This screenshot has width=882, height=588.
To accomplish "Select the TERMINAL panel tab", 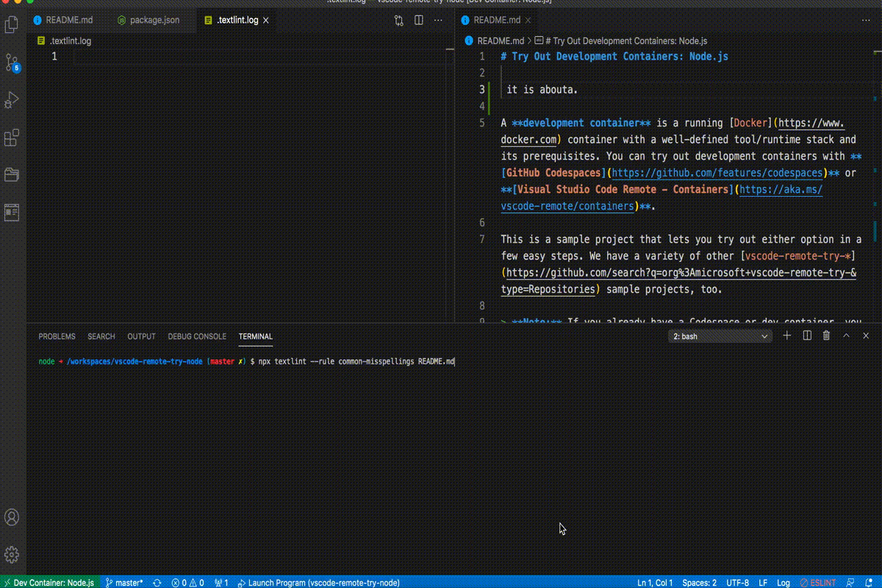I will click(x=256, y=337).
